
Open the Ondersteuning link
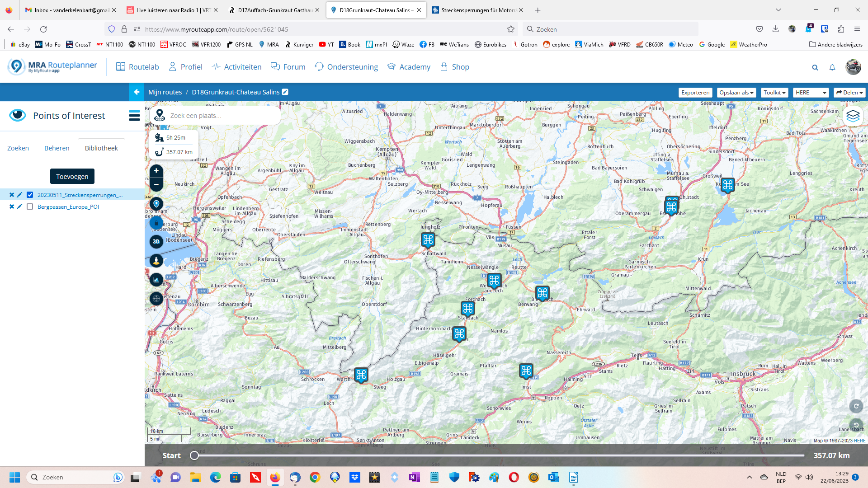click(346, 67)
